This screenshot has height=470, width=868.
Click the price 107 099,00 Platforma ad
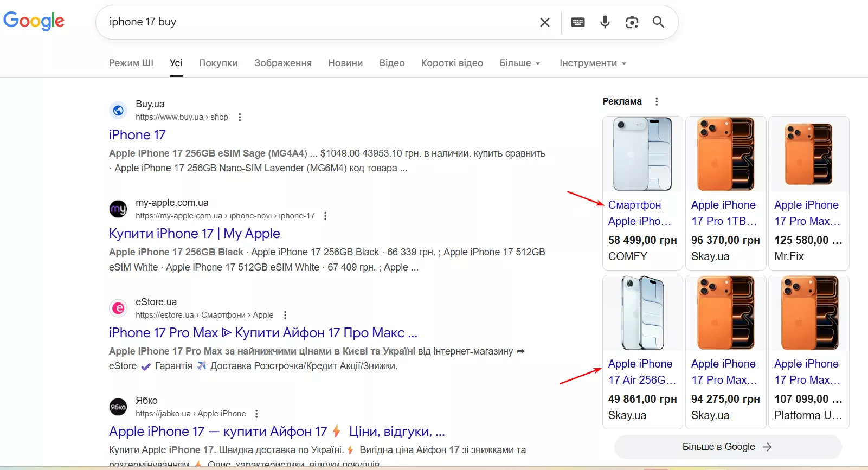pyautogui.click(x=808, y=399)
